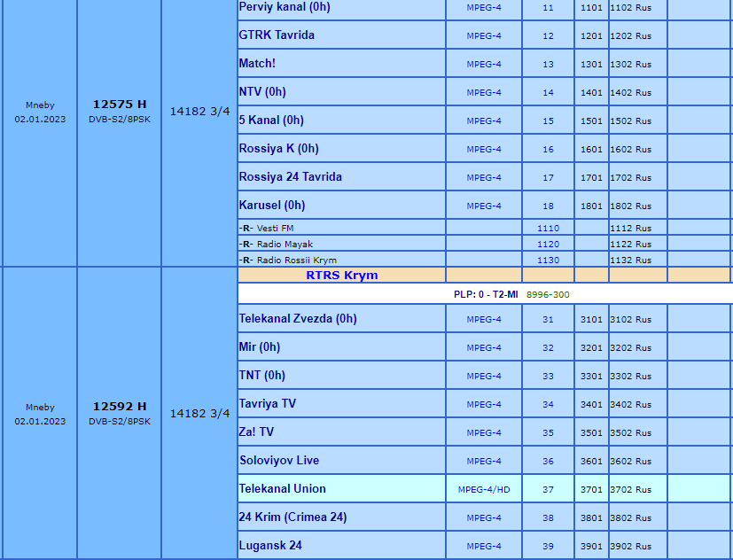Click the Radio Mayak radio row
Screen dimensions: 733x560
pos(276,244)
